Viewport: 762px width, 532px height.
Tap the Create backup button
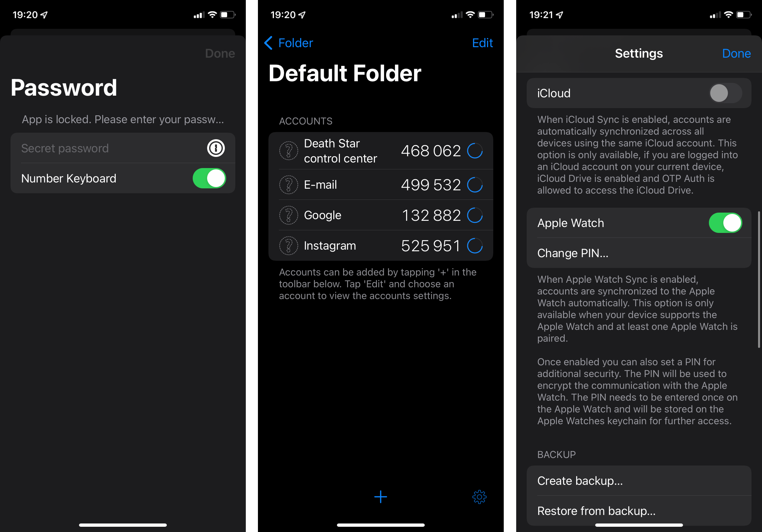(635, 481)
